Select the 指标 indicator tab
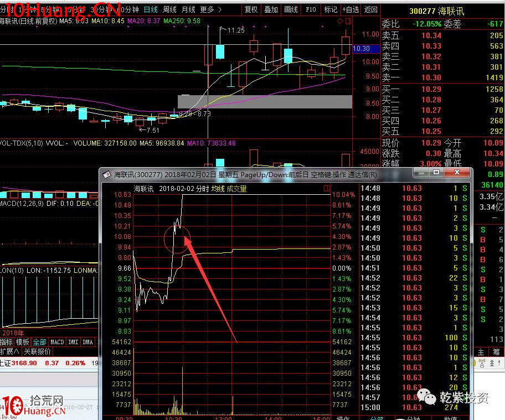The height and width of the screenshot is (420, 505). [7, 342]
